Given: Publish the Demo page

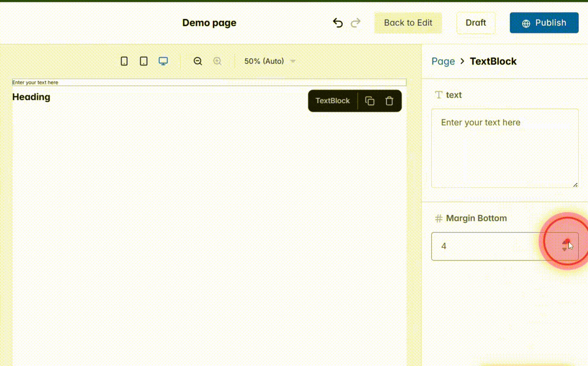Looking at the screenshot, I should pos(544,23).
